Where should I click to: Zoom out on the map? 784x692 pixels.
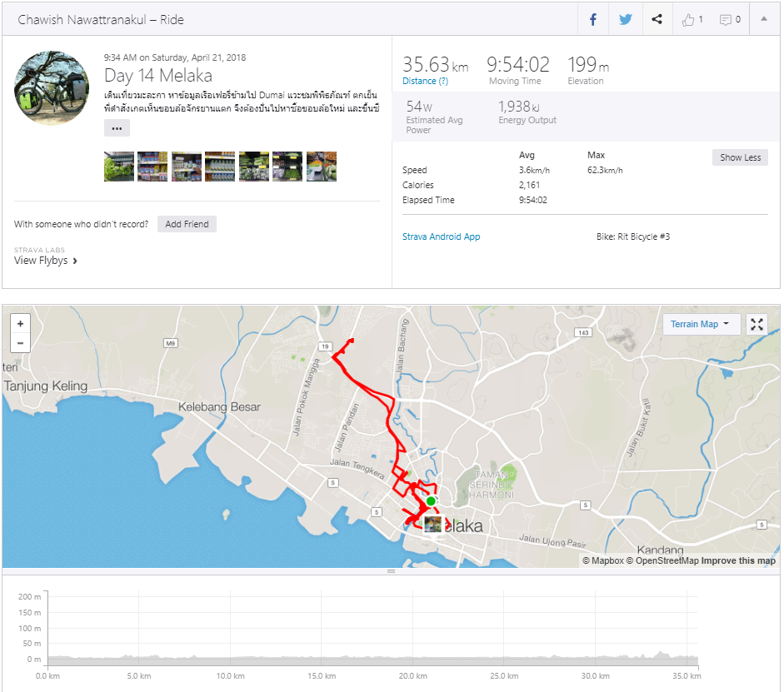pos(21,343)
